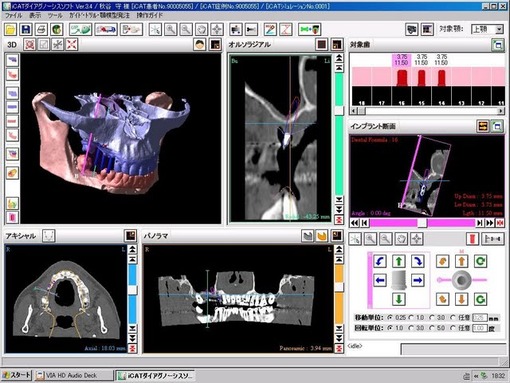Click the printer icon in main toolbar

[x=41, y=30]
